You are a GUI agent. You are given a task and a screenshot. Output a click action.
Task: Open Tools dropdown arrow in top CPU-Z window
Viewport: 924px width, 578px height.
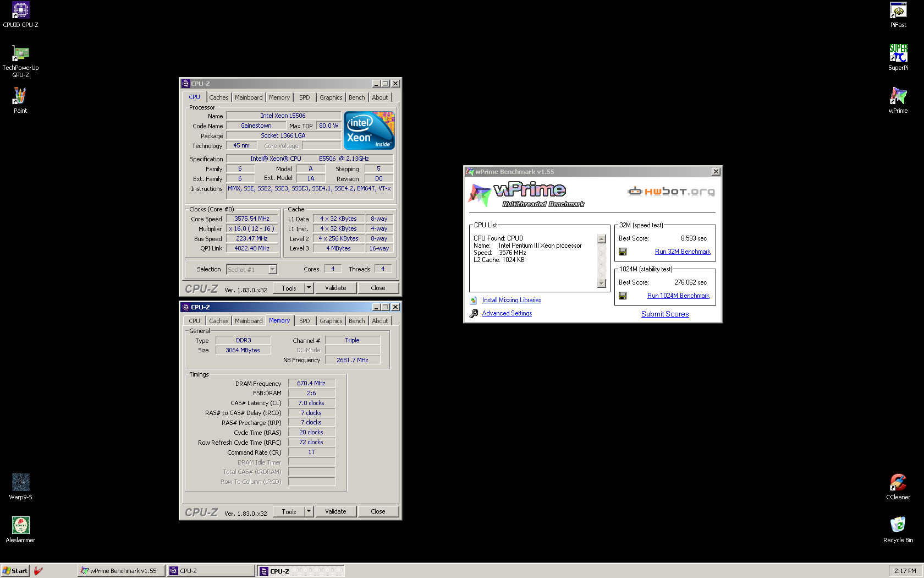pos(309,288)
